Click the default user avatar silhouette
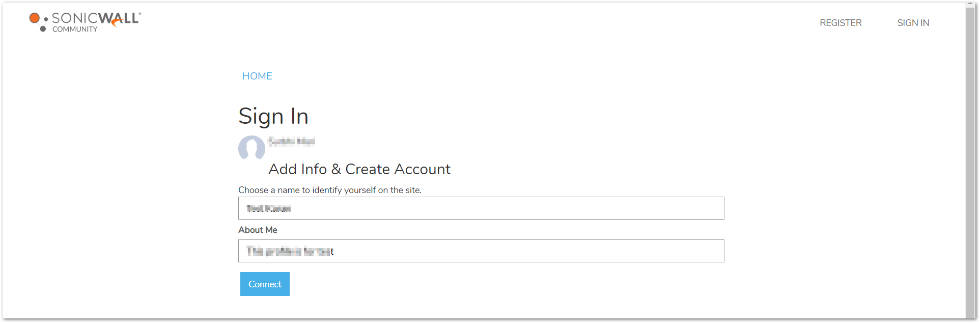The height and width of the screenshot is (323, 980). pos(251,148)
